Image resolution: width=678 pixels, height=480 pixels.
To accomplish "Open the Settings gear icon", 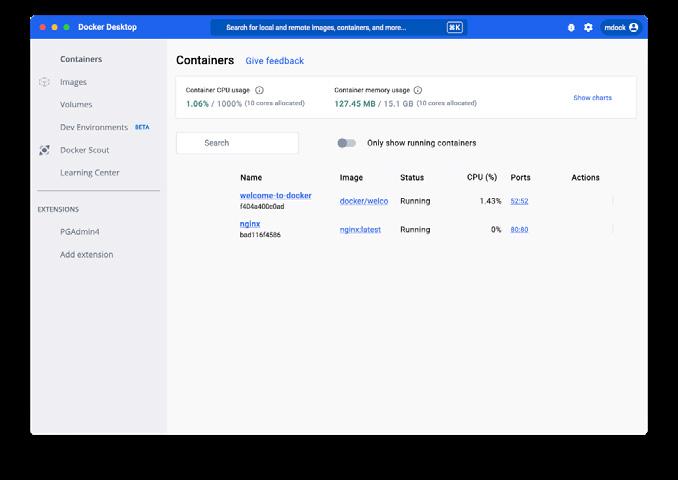I will (x=588, y=27).
